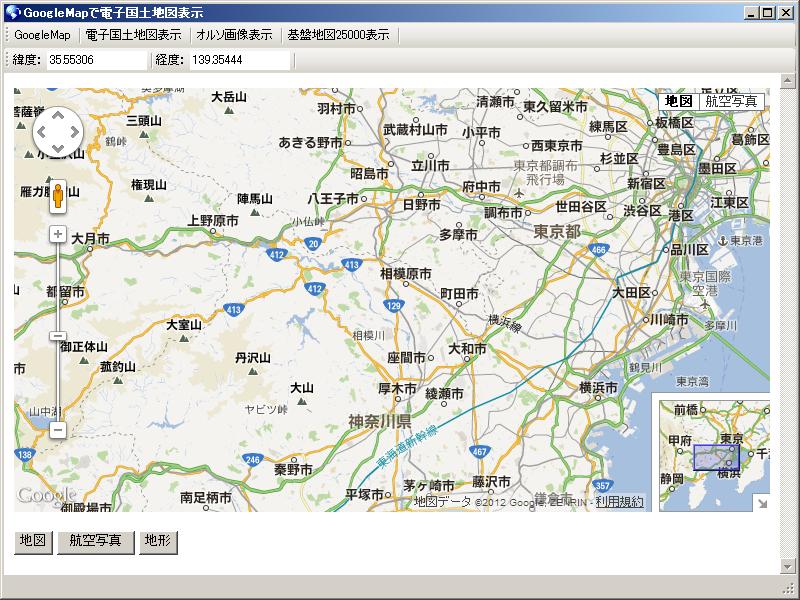800x600 pixels.
Task: Choose オルソ画像表示 in the toolbar
Action: point(234,34)
